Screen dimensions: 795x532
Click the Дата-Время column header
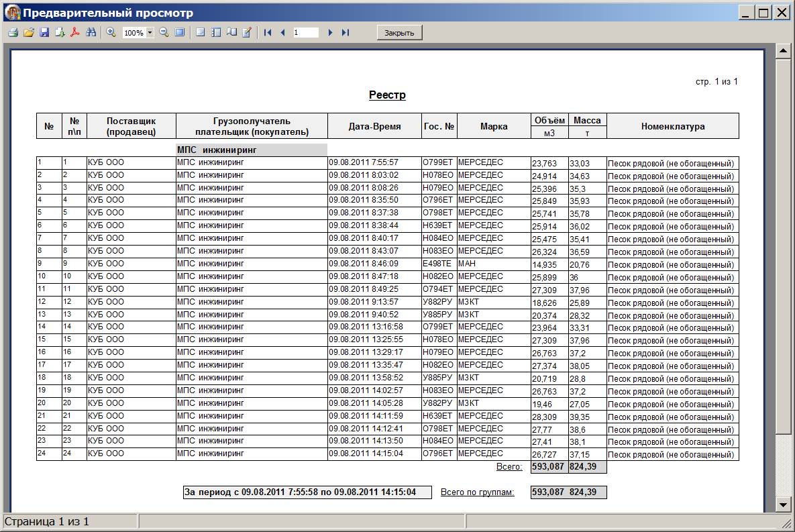pos(374,126)
